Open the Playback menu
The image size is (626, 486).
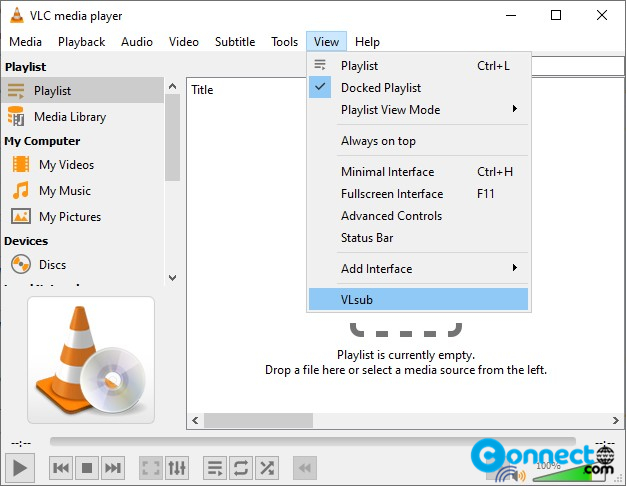81,42
